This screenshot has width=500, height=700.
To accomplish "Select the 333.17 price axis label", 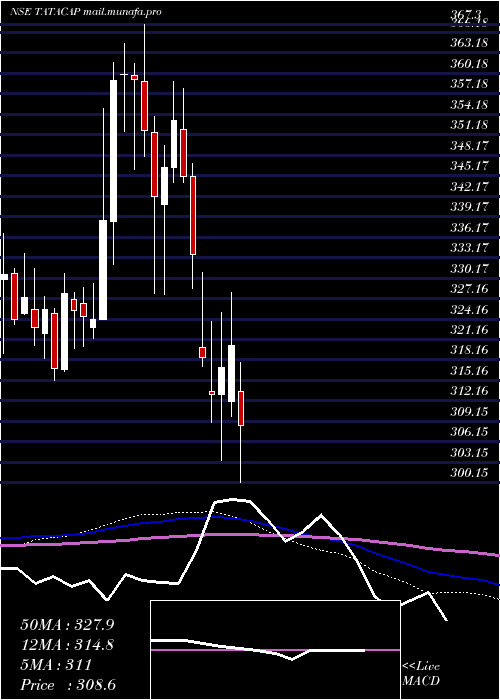I will click(x=469, y=248).
